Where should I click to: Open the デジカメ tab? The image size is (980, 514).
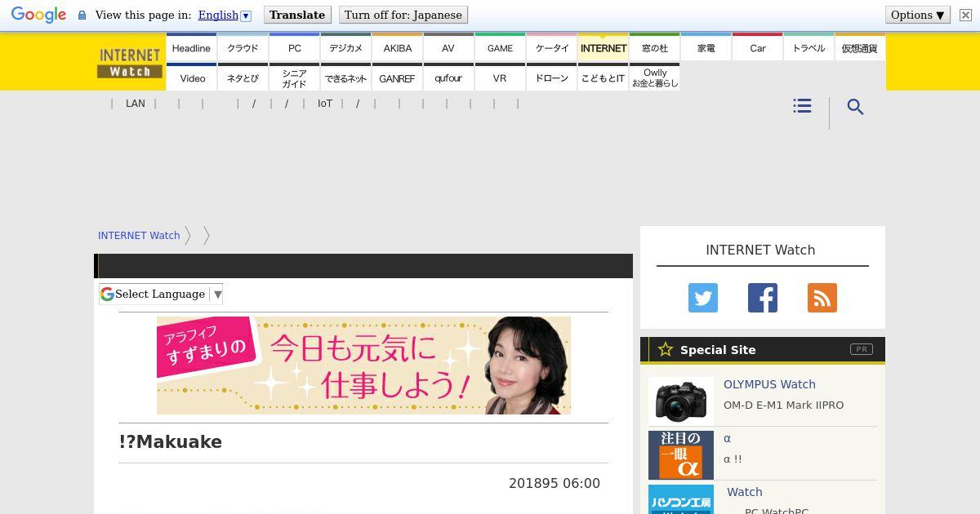(x=345, y=47)
